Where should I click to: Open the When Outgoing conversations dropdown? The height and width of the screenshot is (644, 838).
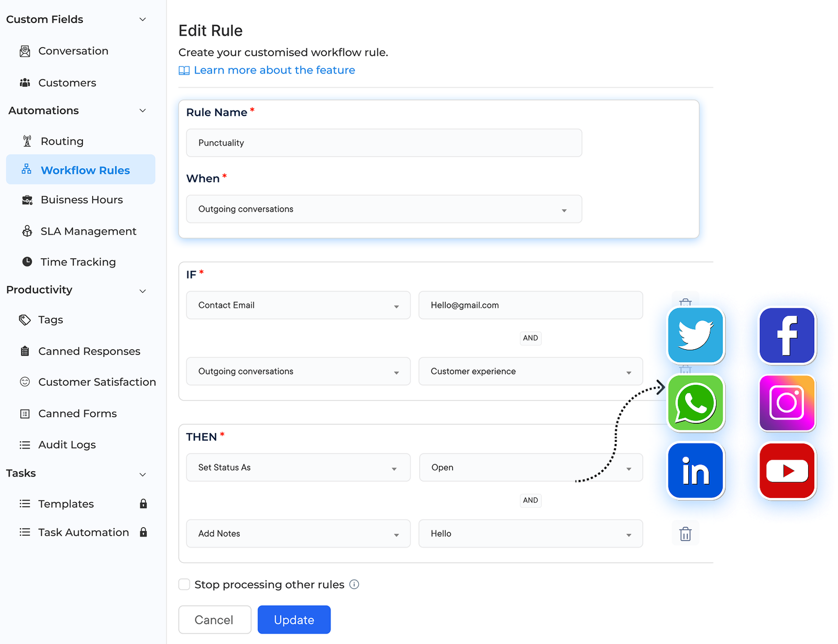pyautogui.click(x=384, y=209)
